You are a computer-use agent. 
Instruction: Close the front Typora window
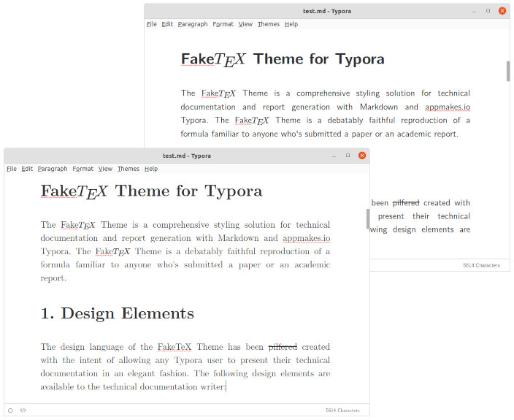pyautogui.click(x=362, y=156)
